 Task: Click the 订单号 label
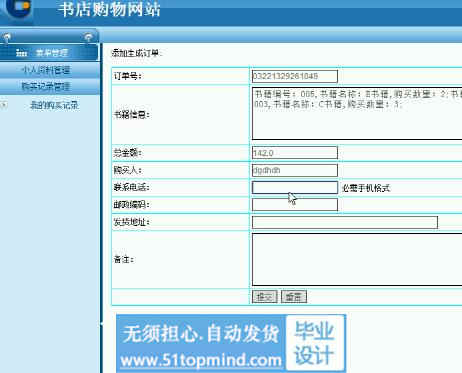coord(127,76)
